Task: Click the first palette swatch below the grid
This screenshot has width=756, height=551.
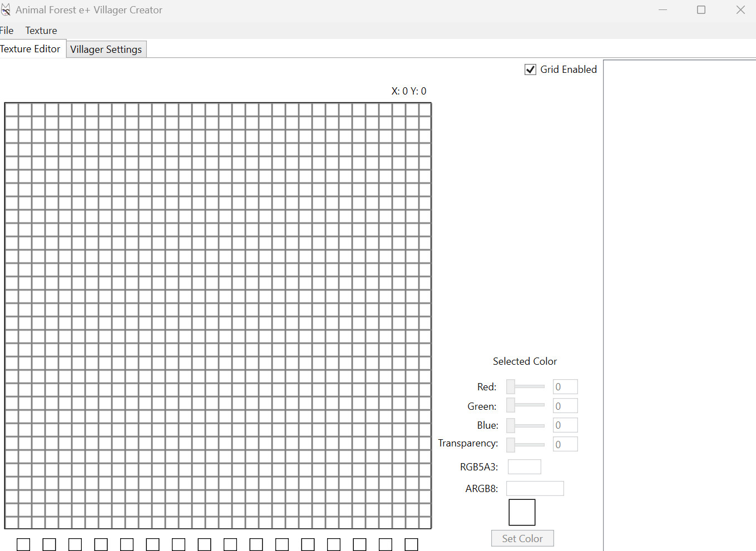Action: (x=23, y=544)
